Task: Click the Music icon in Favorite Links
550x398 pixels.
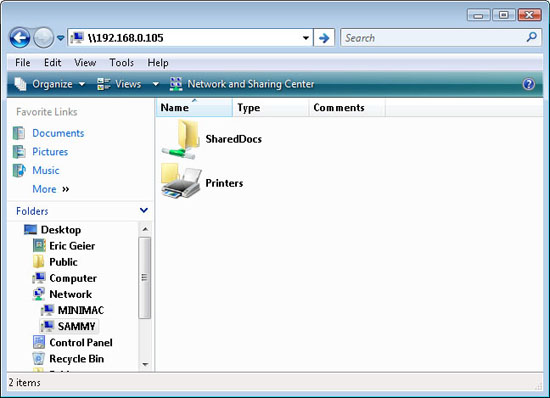Action: (19, 170)
